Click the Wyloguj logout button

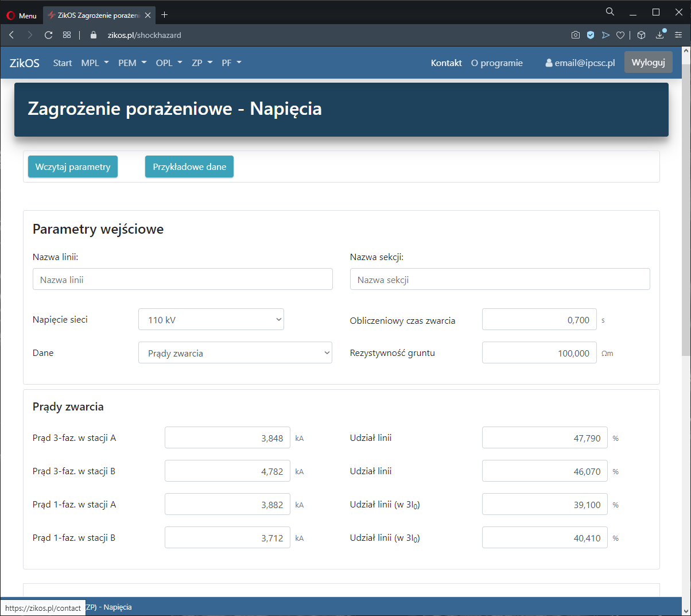pos(648,63)
